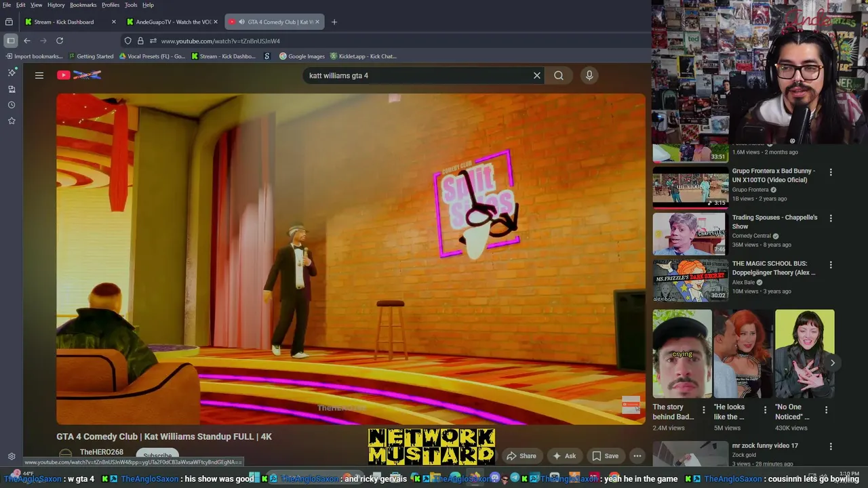Submit search with magnifier button
This screenshot has height=488, width=868.
click(559, 75)
